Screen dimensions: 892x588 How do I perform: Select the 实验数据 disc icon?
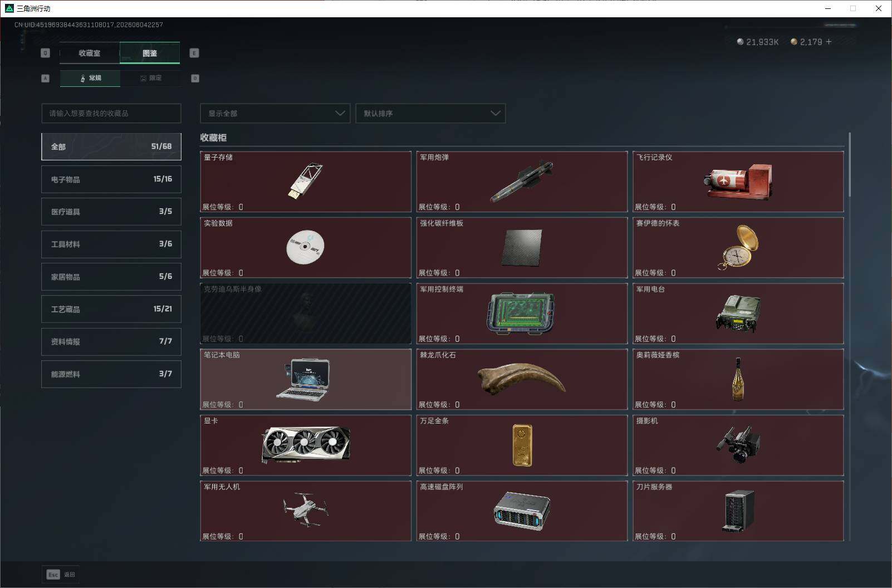click(x=305, y=247)
